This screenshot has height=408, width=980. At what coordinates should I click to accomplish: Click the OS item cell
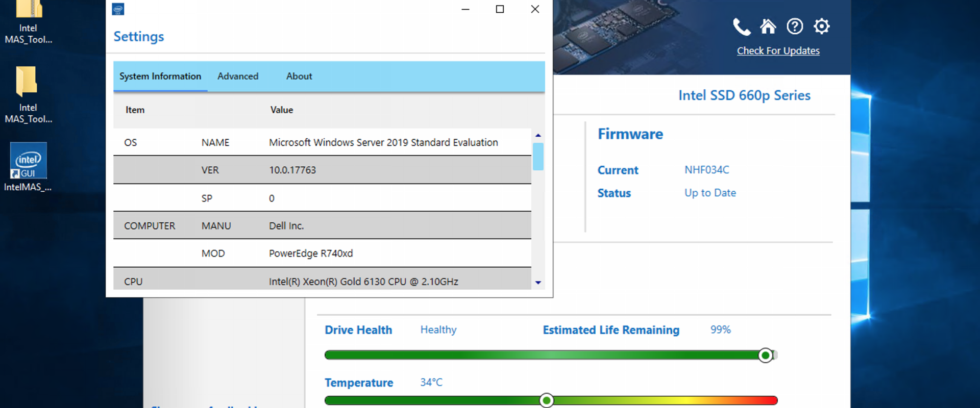click(130, 142)
